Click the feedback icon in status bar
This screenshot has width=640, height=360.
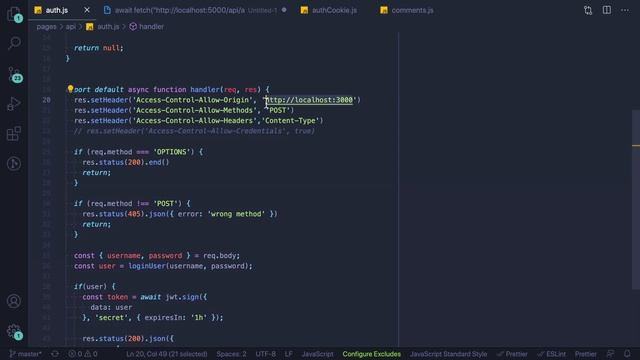(611, 354)
